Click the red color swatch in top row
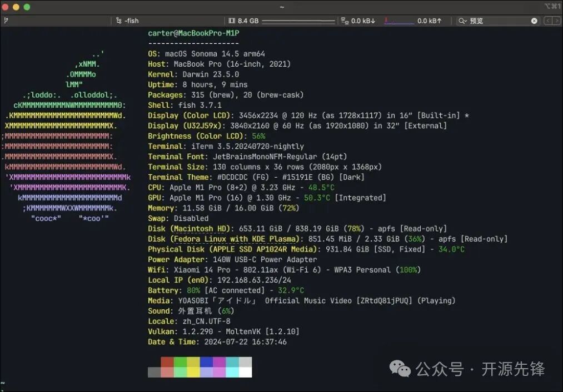Viewport: 563px width, 392px height. pyautogui.click(x=167, y=361)
